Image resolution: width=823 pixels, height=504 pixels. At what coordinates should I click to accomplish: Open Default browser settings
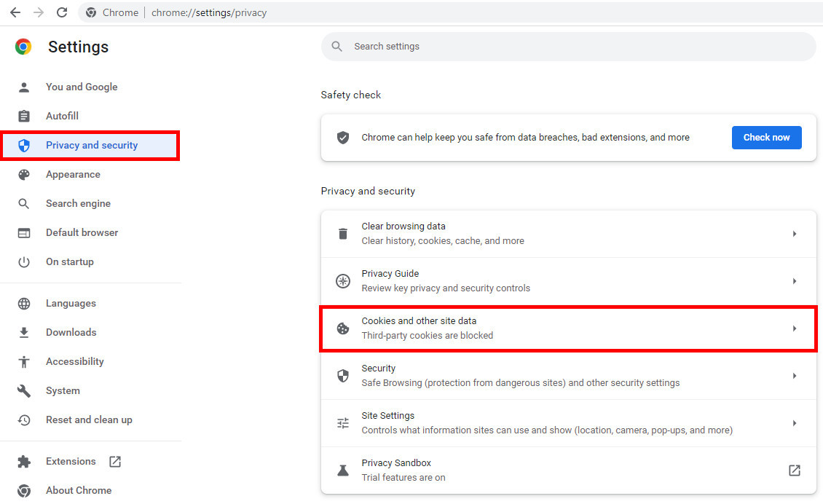(x=82, y=232)
